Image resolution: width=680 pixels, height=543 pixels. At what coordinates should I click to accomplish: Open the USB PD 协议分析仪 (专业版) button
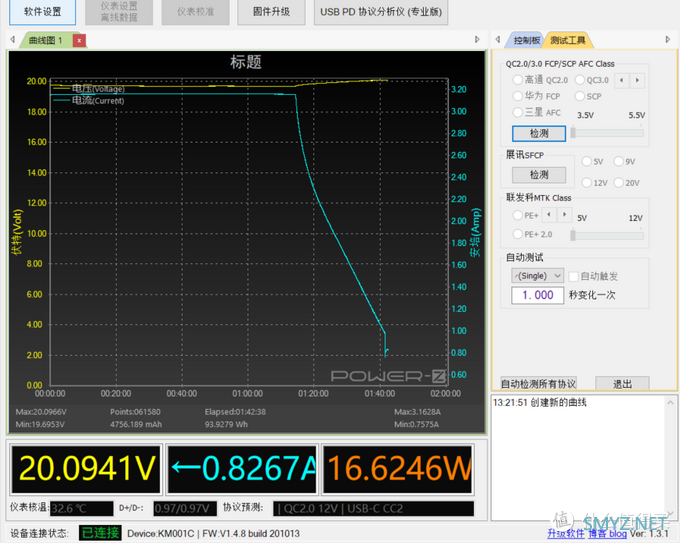coord(381,12)
